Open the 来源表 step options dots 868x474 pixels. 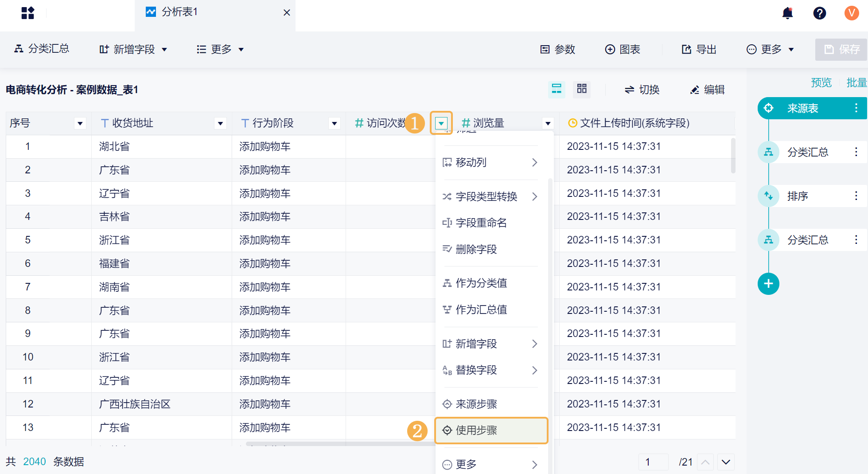[x=856, y=108]
